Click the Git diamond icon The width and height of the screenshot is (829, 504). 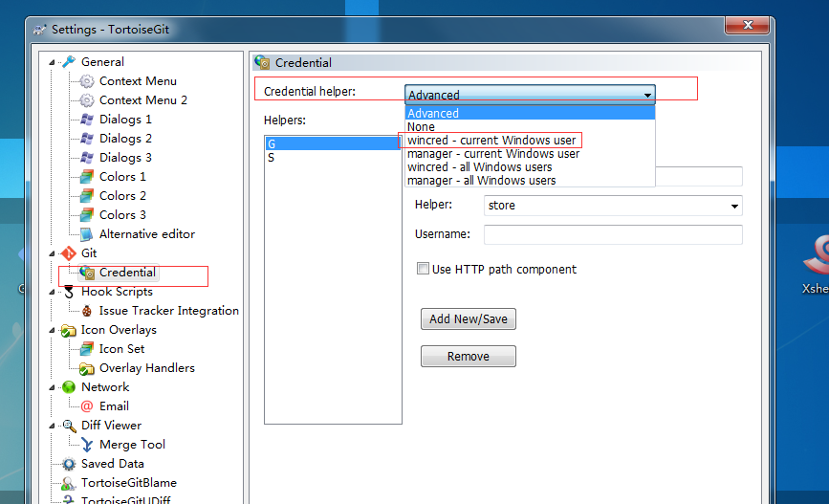69,253
